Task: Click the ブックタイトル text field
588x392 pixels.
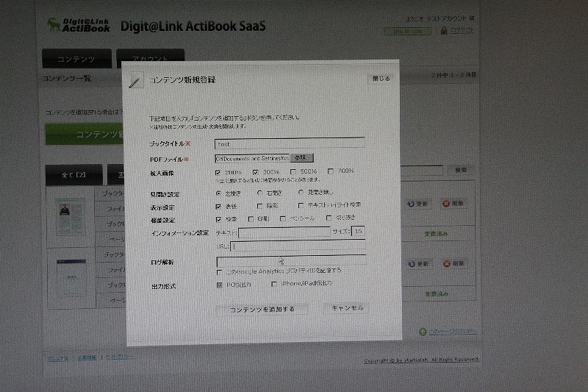Action: [290, 143]
